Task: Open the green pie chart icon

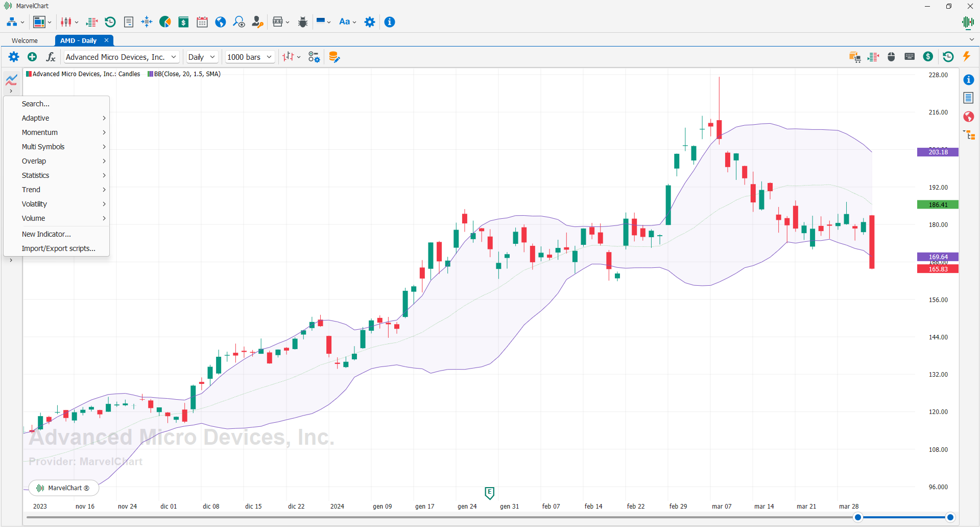Action: pos(165,22)
